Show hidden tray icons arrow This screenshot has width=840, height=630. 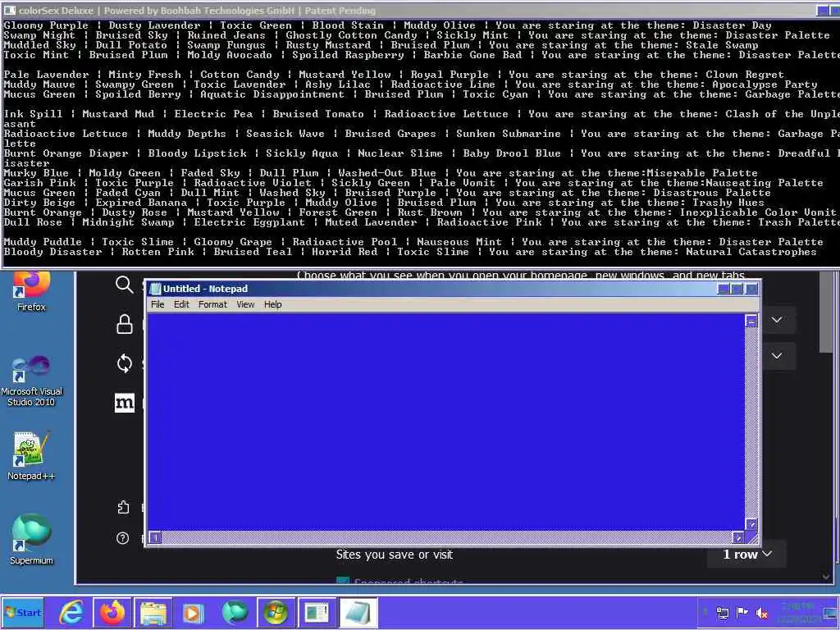(705, 612)
